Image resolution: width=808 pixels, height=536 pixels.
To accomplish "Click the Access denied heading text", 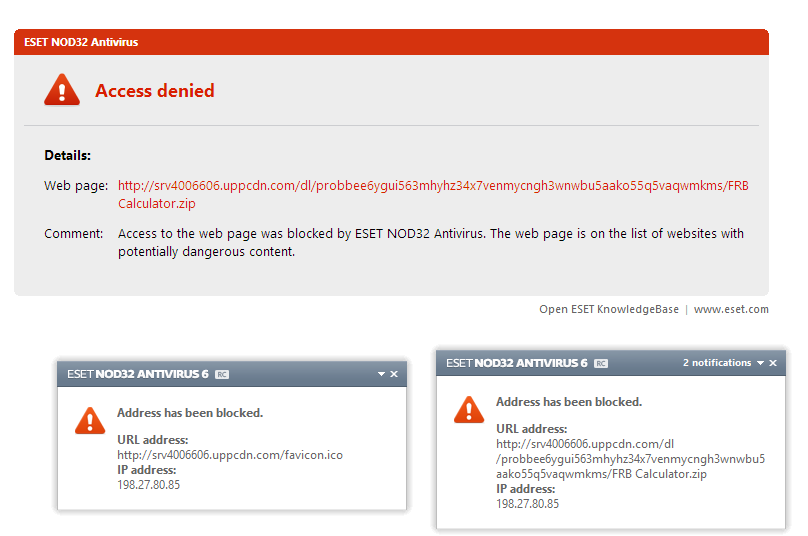I will (x=155, y=91).
